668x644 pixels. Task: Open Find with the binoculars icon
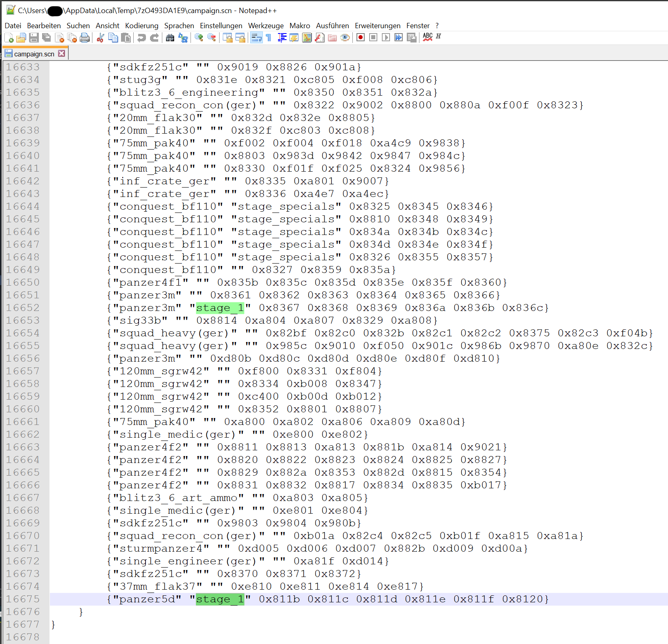[x=170, y=38]
